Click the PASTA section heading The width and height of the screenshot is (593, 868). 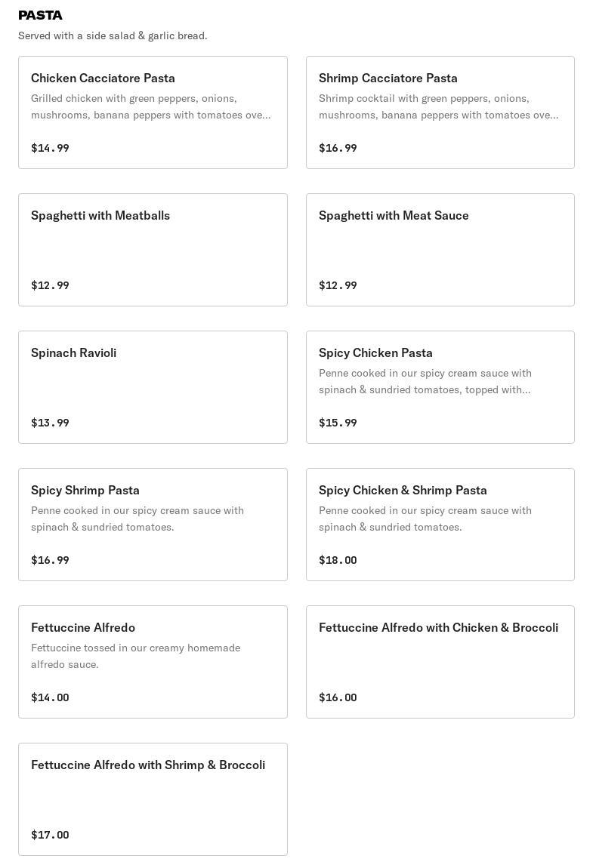[x=40, y=15]
